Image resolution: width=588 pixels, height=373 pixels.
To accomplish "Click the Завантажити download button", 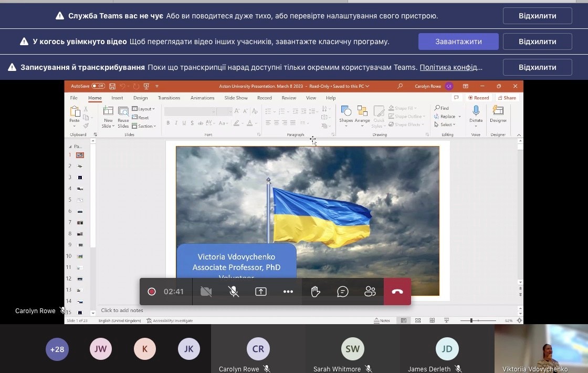I will [x=458, y=42].
